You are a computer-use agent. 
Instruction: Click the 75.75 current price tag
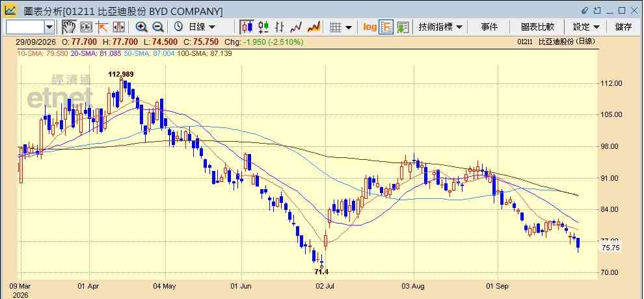610,248
